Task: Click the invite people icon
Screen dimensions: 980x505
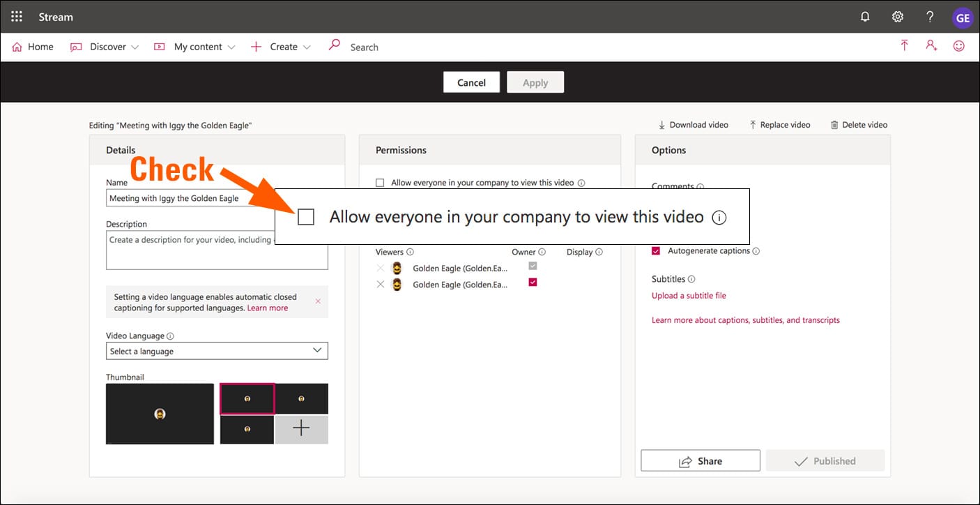Action: click(931, 45)
